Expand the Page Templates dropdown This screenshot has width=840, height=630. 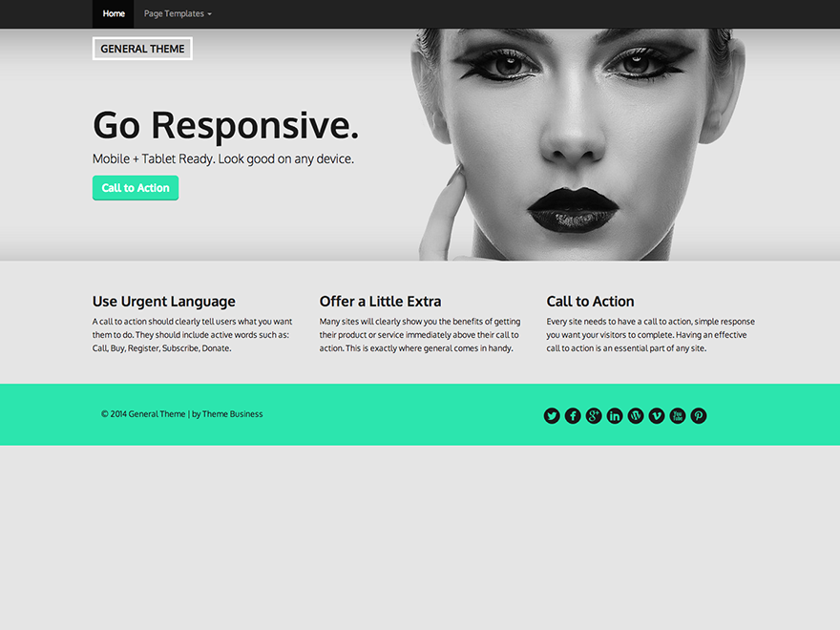tap(177, 13)
